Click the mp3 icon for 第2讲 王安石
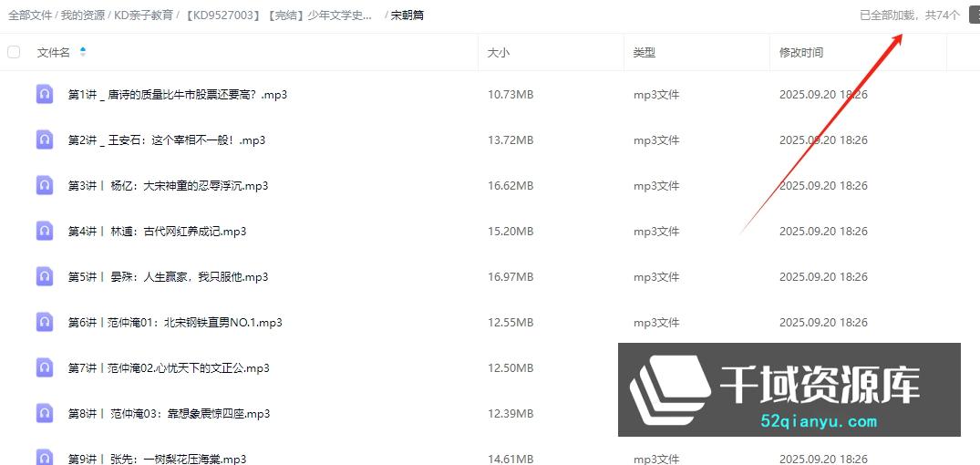This screenshot has height=465, width=980. pyautogui.click(x=45, y=140)
